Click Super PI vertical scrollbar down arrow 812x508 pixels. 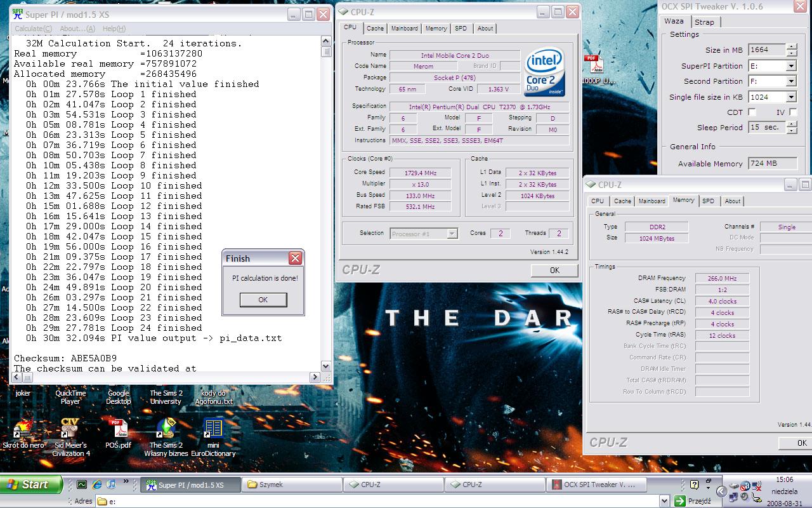326,366
